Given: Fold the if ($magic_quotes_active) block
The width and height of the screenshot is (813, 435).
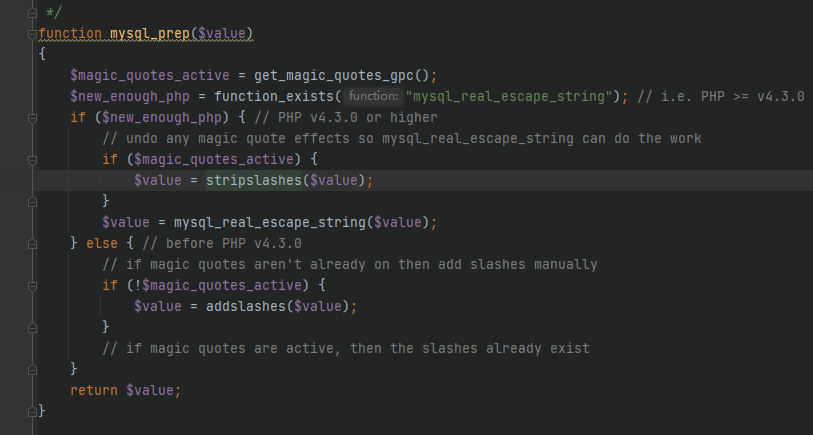Looking at the screenshot, I should tap(32, 160).
